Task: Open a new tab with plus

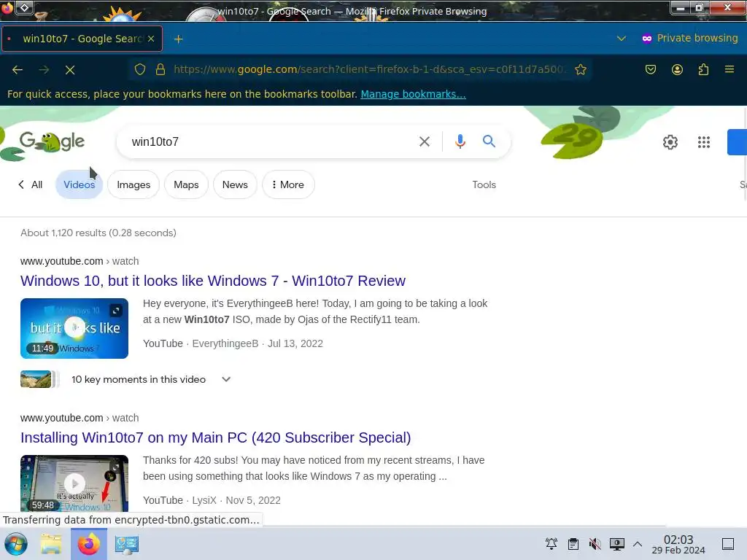Action: click(178, 39)
